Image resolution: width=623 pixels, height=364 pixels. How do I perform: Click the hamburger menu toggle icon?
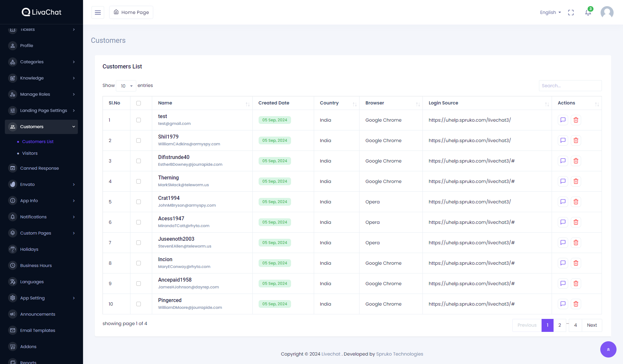pos(98,12)
